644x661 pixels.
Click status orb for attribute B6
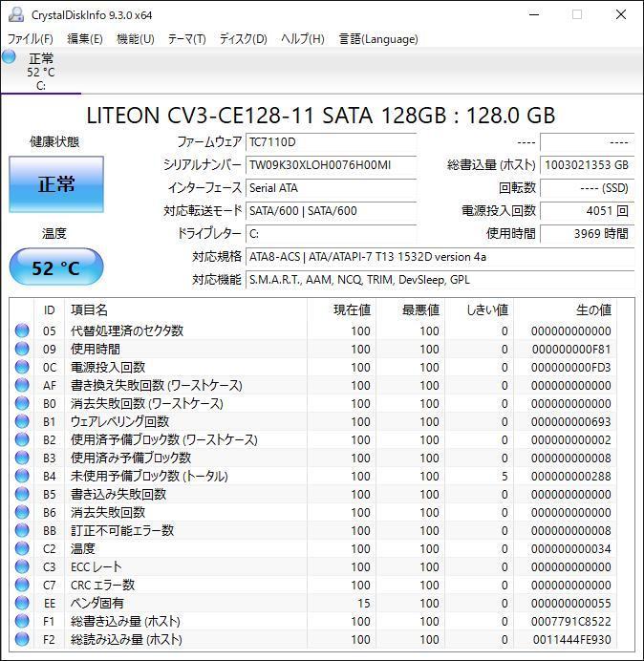(22, 512)
